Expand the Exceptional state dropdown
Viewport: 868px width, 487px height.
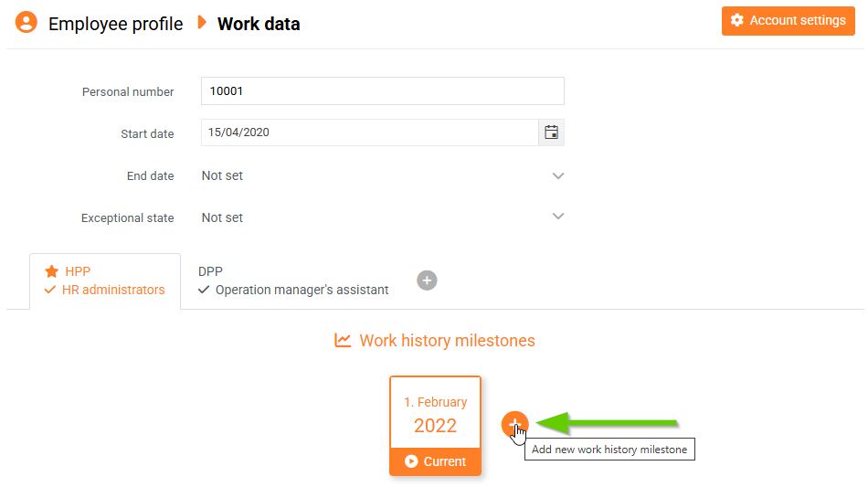click(558, 217)
